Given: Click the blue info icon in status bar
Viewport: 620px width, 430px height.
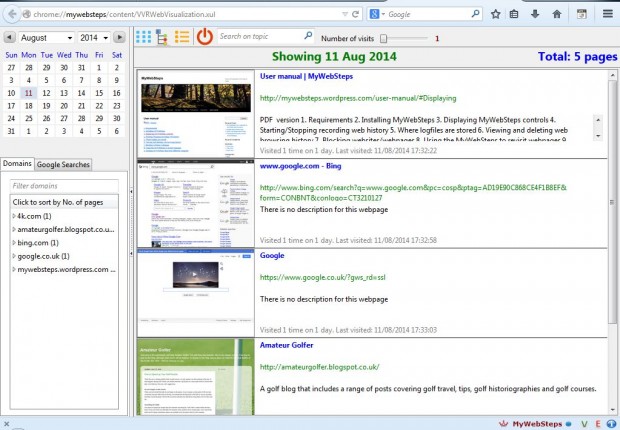Looking at the screenshot, I should tap(612, 424).
